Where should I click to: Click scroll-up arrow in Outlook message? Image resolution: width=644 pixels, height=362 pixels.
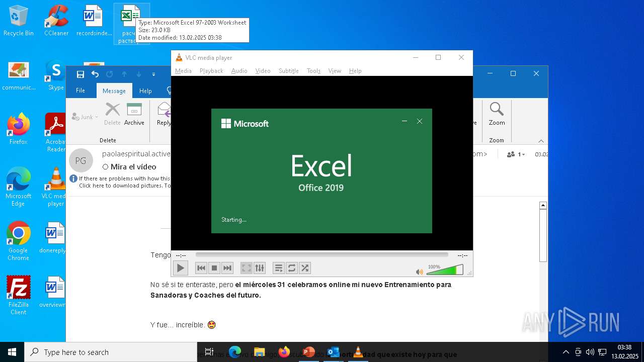tap(543, 205)
